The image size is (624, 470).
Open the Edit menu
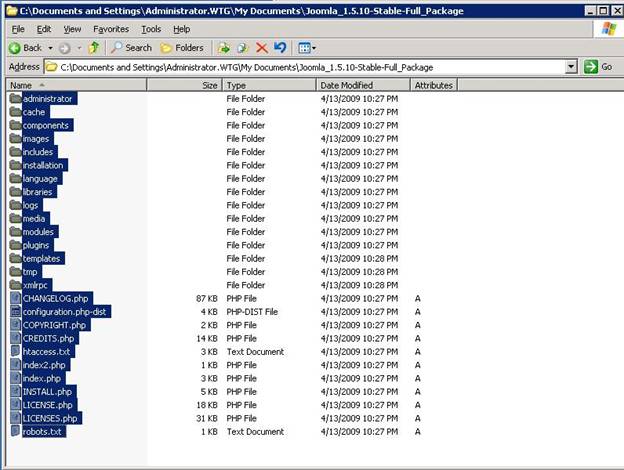[x=44, y=29]
